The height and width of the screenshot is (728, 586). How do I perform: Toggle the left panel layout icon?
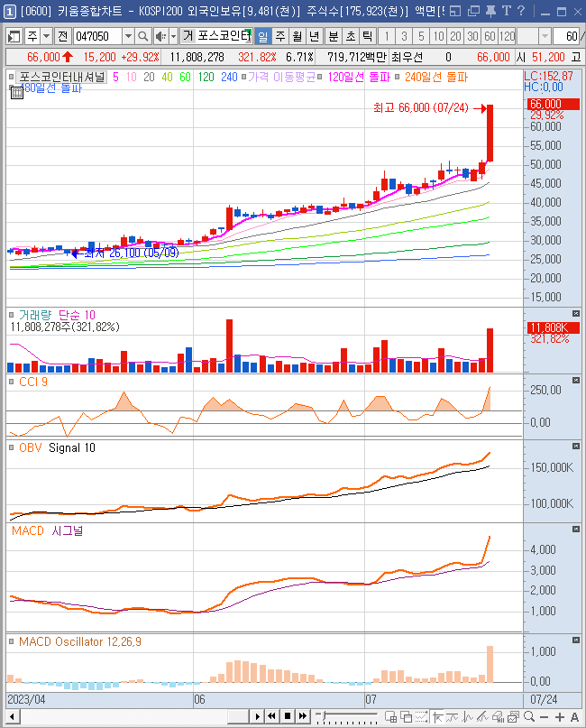pos(14,36)
